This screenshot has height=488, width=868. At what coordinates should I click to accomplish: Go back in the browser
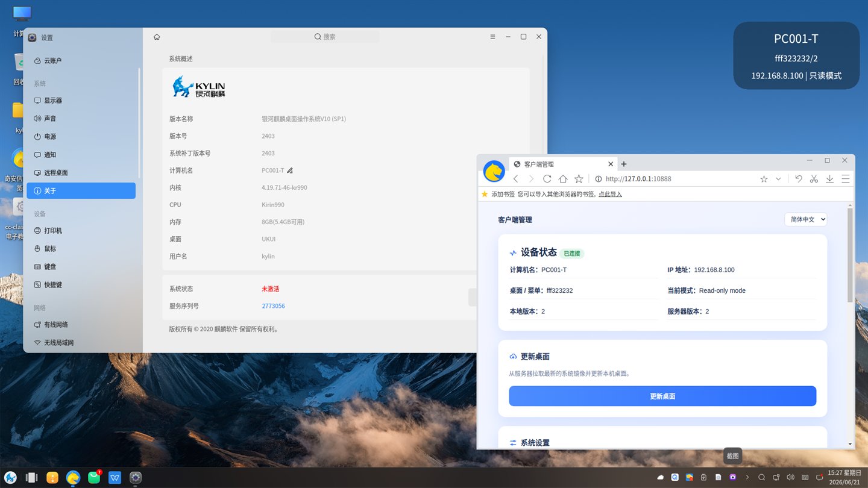coord(516,179)
